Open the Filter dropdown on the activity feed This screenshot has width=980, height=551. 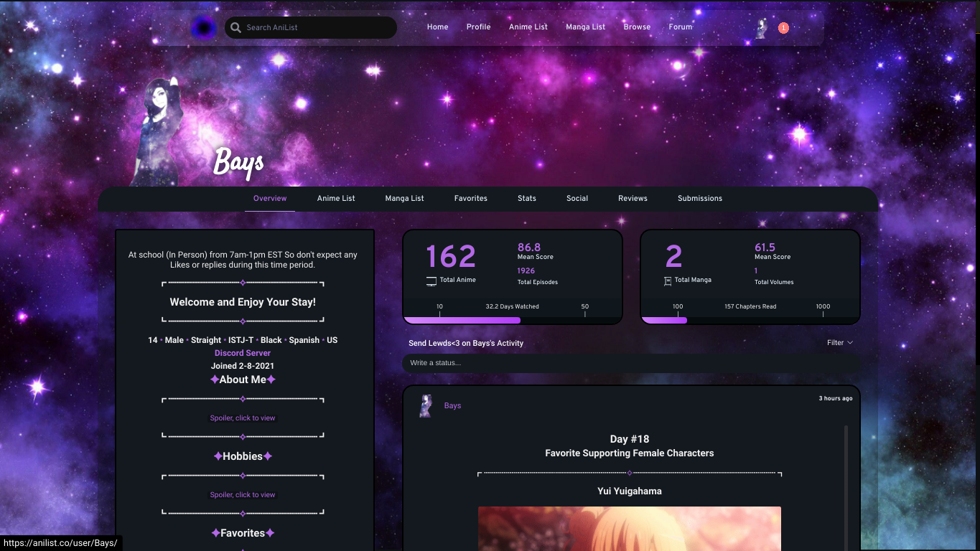(x=839, y=342)
